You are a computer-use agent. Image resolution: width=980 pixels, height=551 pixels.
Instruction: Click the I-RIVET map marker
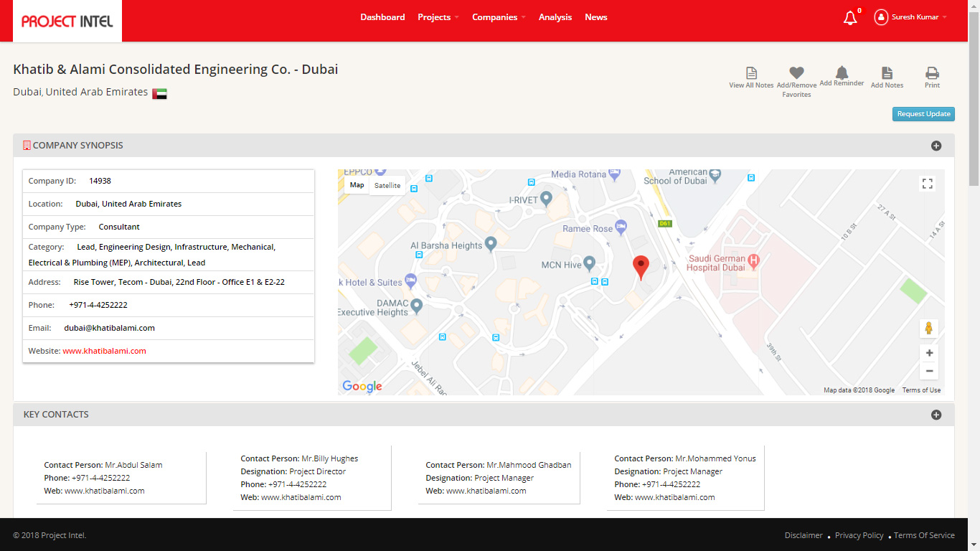546,199
